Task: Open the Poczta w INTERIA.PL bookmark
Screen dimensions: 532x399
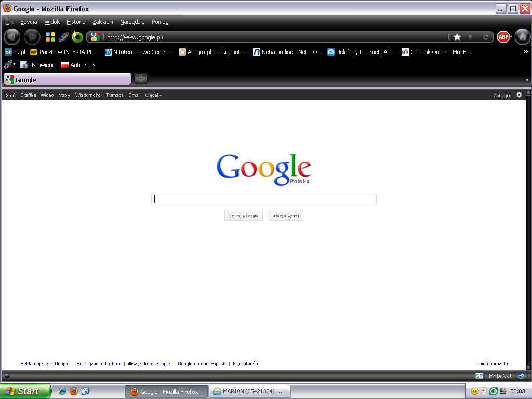Action: [x=65, y=52]
